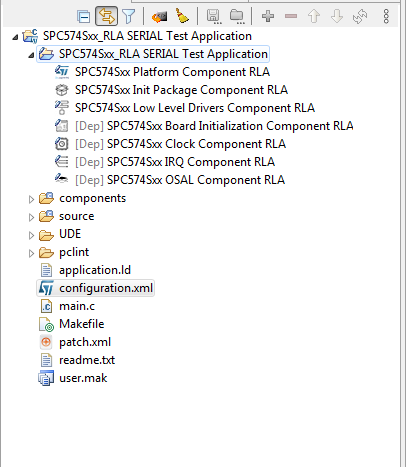
Task: Select SPC574Sxx Low Level Drivers Component RLA
Action: [x=185, y=108]
